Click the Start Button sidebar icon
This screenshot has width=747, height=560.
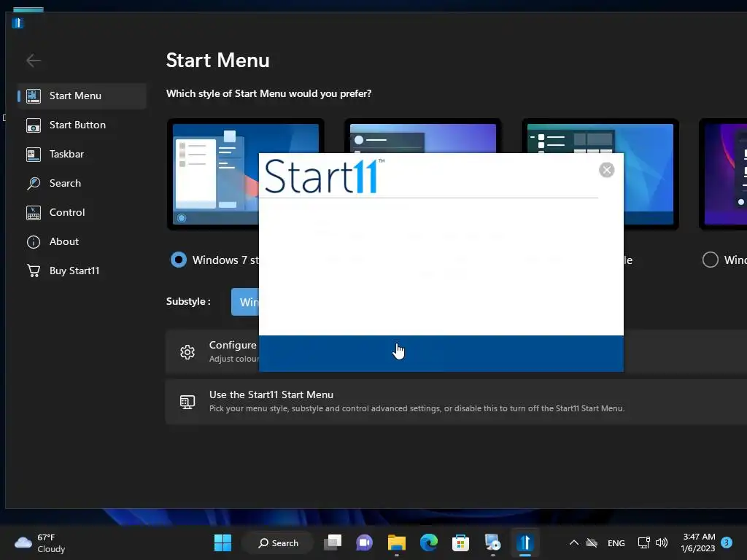point(34,125)
